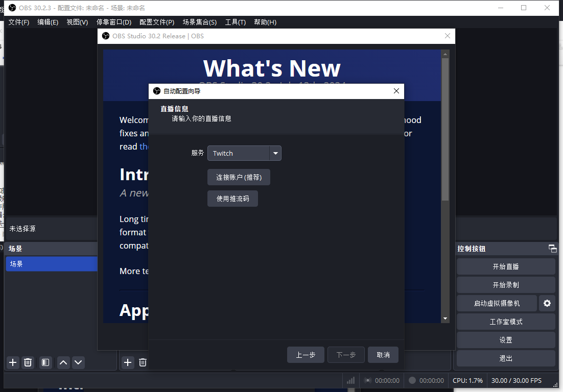Delete the selected scene with trash icon

(x=28, y=362)
